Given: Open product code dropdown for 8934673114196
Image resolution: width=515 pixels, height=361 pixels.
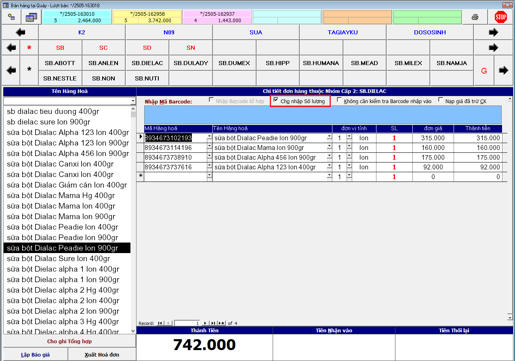Looking at the screenshot, I should tap(209, 147).
